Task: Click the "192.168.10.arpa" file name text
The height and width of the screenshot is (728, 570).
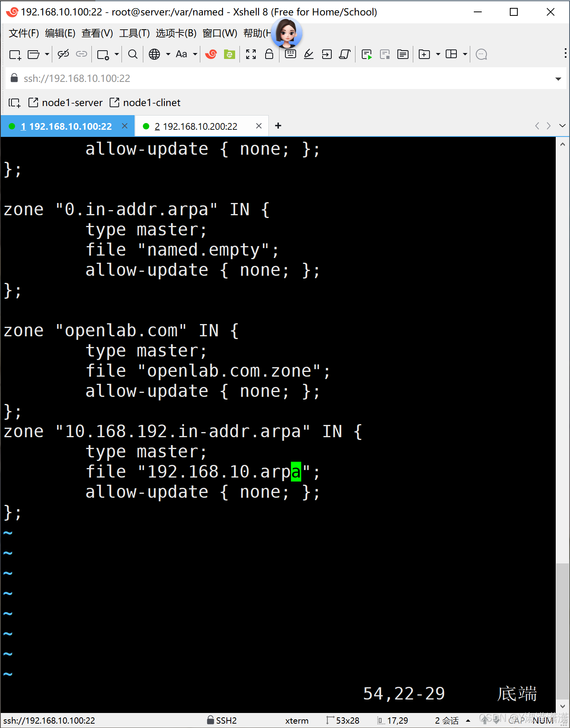Action: [x=224, y=472]
